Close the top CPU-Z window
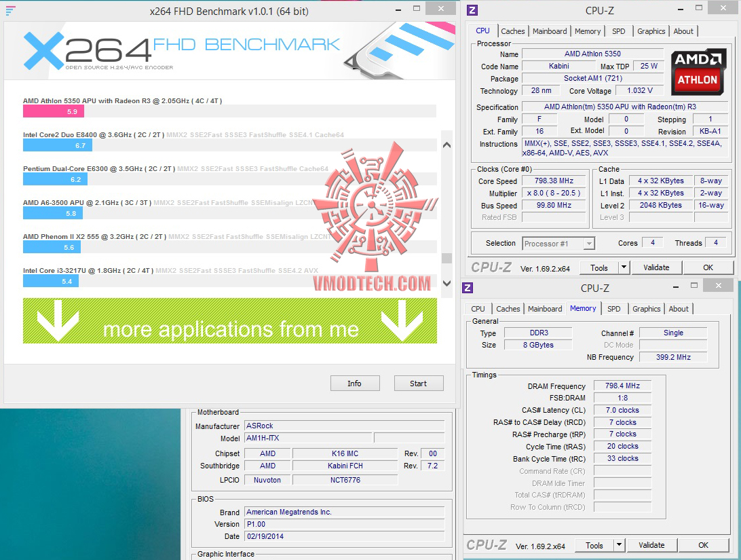This screenshot has width=741, height=560. [x=723, y=8]
